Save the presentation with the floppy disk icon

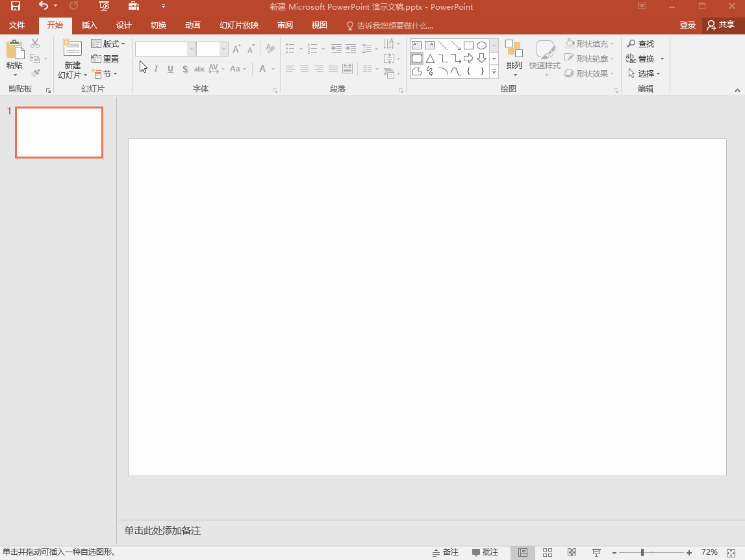(16, 6)
